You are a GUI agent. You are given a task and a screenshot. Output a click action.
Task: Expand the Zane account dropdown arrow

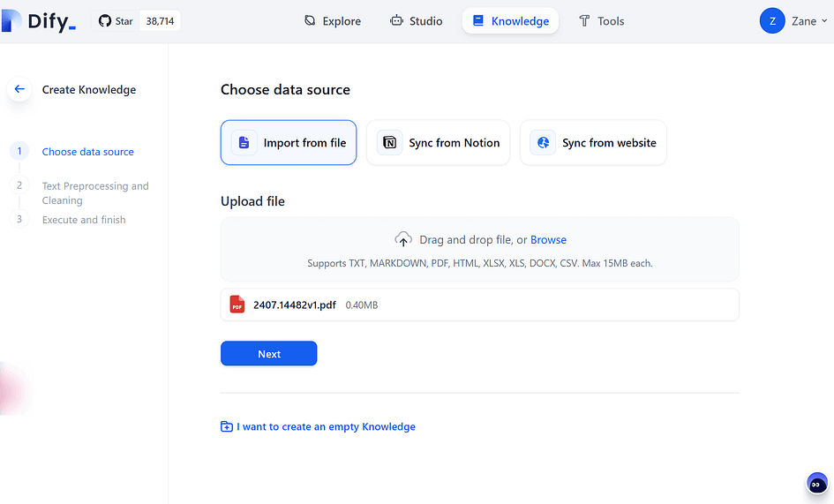point(824,21)
